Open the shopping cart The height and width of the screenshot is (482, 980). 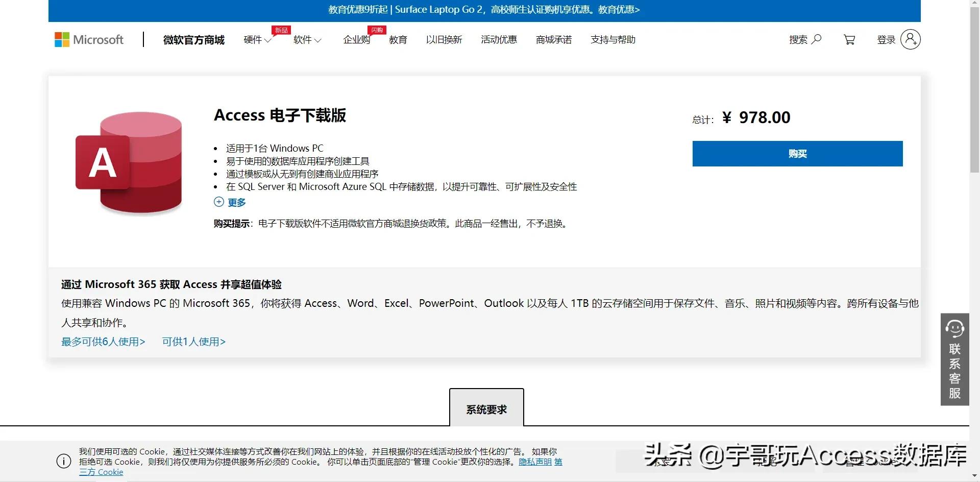pyautogui.click(x=849, y=39)
